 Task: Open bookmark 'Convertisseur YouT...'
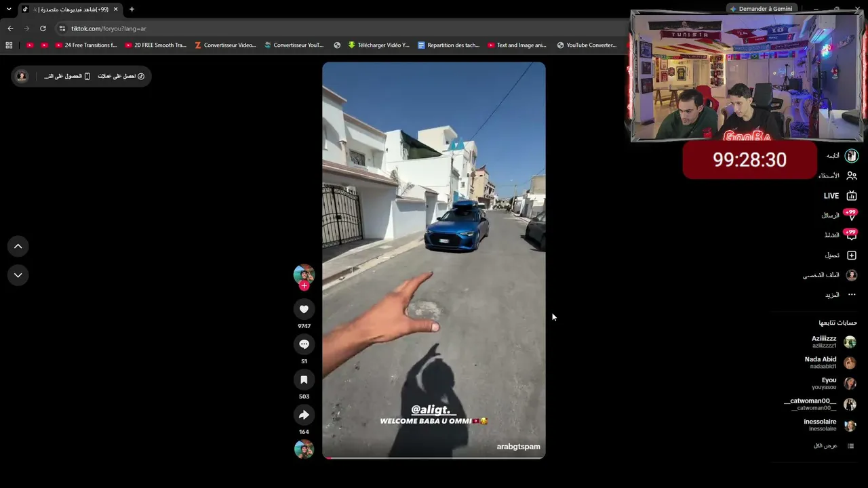click(294, 45)
